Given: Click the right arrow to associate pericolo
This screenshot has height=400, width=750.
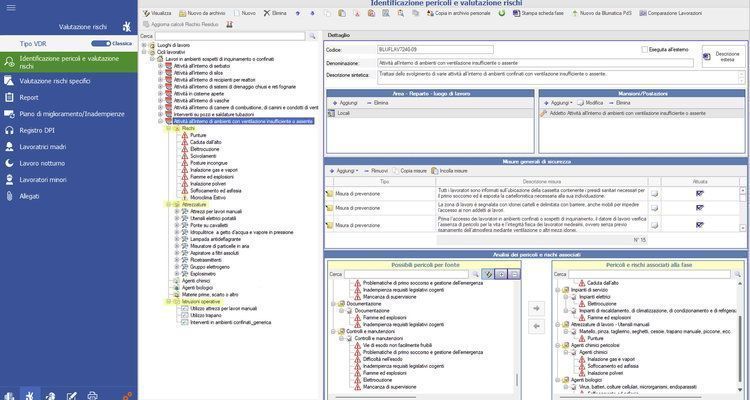Looking at the screenshot, I should (535, 307).
